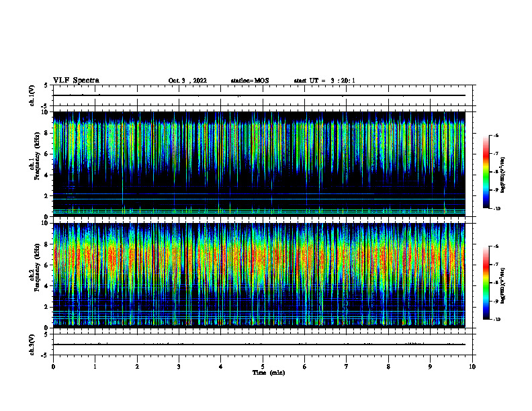Click time axis tick label "8"
The height and width of the screenshot is (411, 532).
click(388, 367)
